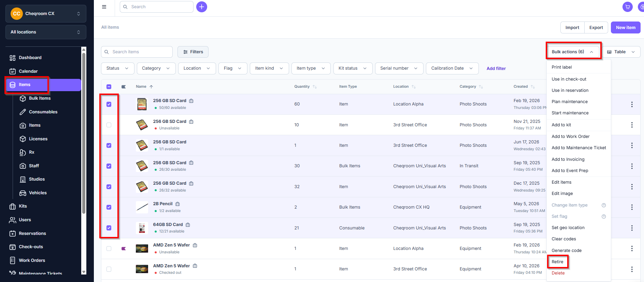Open the shopping cart icon

(x=627, y=7)
